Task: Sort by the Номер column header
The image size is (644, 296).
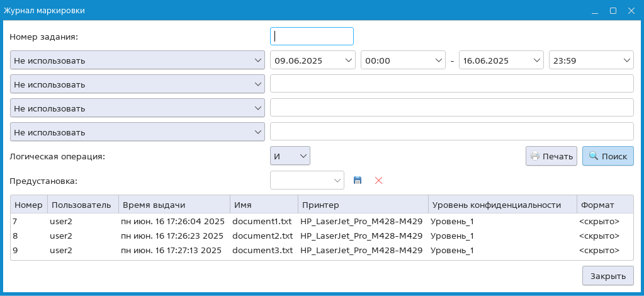Action: pyautogui.click(x=28, y=205)
